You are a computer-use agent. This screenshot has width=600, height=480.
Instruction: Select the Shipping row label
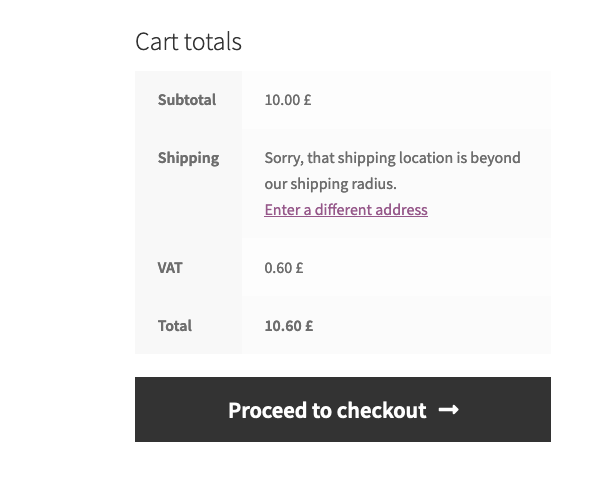point(188,158)
